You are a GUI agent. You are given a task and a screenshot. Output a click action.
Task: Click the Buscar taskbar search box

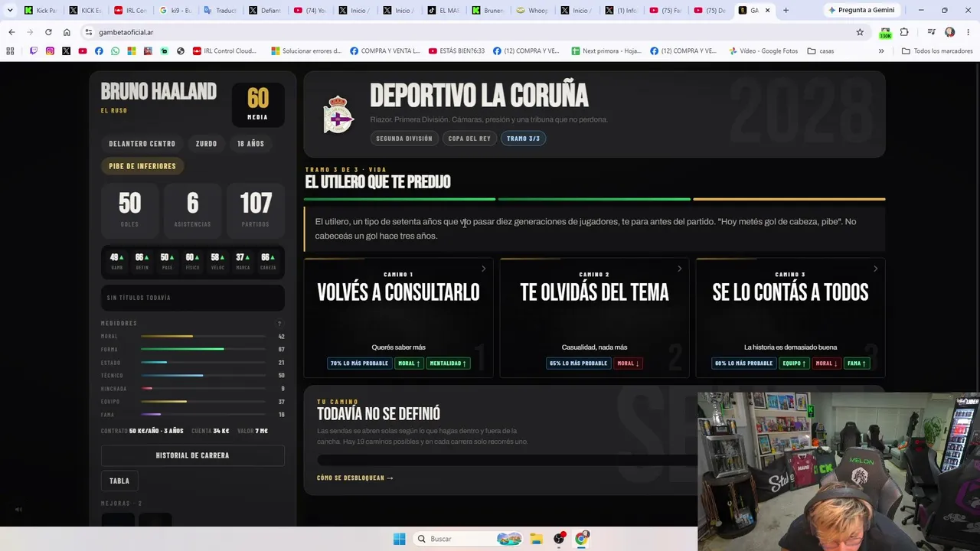pyautogui.click(x=469, y=539)
